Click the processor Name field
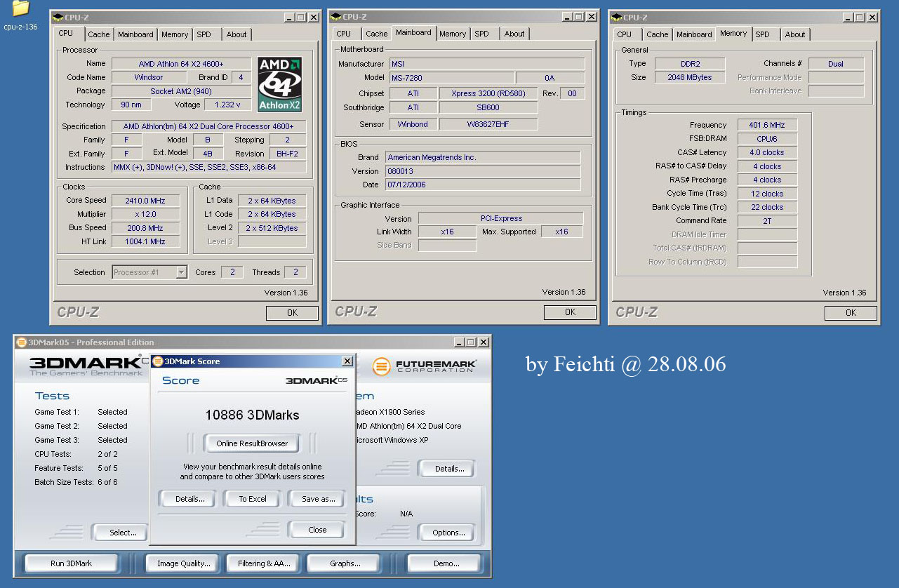The image size is (899, 588). click(x=181, y=64)
